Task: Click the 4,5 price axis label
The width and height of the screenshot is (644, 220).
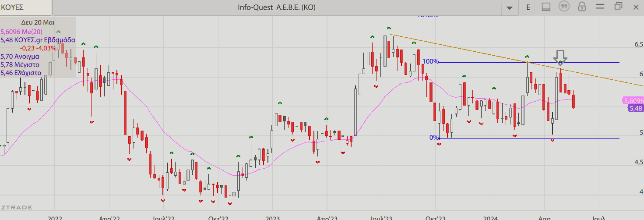Action: pyautogui.click(x=638, y=162)
